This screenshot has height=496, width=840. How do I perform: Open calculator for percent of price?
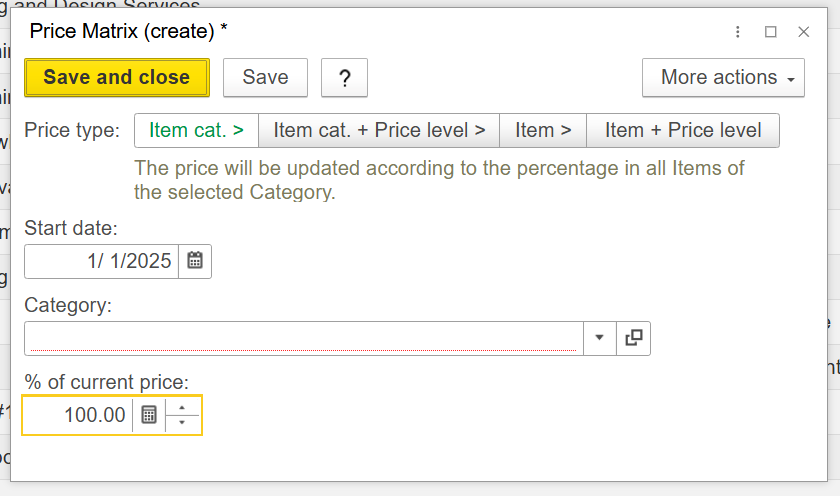coord(149,414)
